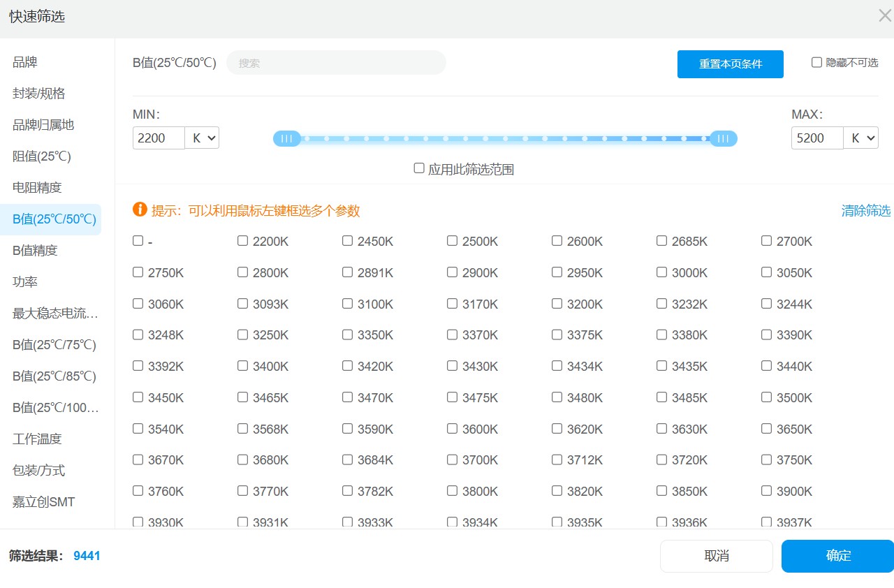The width and height of the screenshot is (894, 588).
Task: Check the '-' value checkbox
Action: point(138,241)
